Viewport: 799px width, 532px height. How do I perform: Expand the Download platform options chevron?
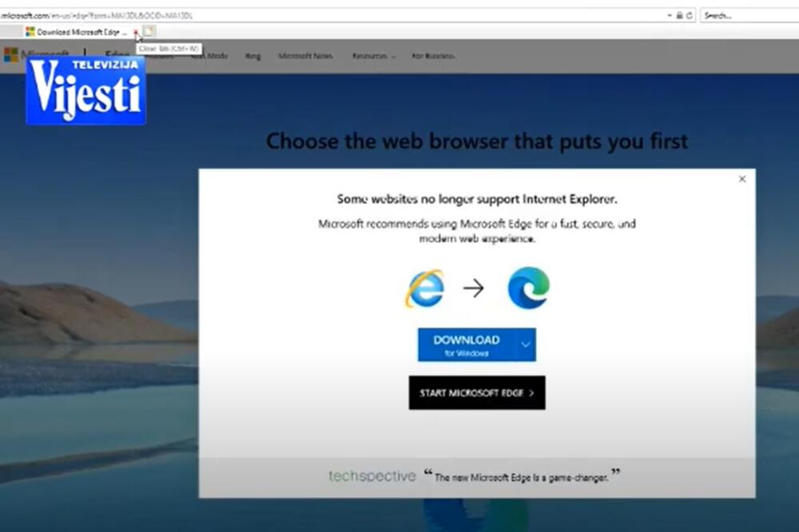click(x=526, y=345)
